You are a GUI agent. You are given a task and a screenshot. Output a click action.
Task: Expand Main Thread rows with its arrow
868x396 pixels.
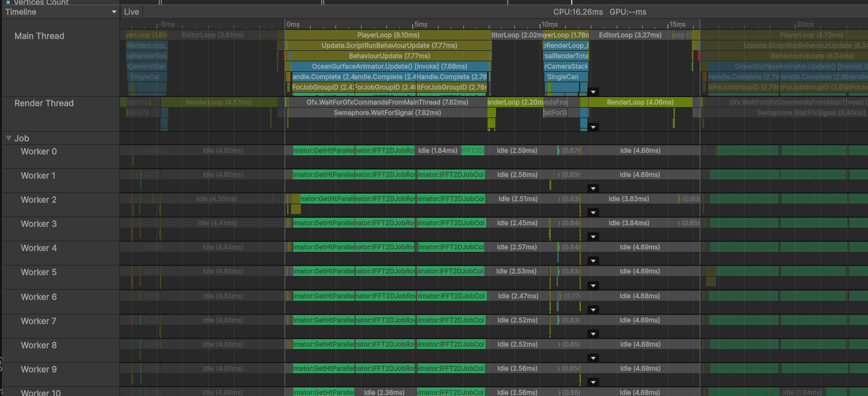click(593, 92)
